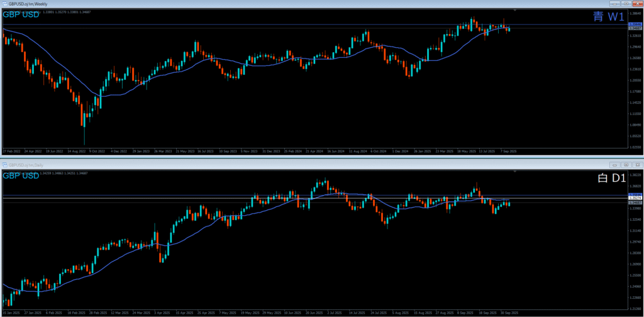The height and width of the screenshot is (317, 644).
Task: Click the Daily chart's date axis at 3 Apr 2025
Action: pos(163,312)
